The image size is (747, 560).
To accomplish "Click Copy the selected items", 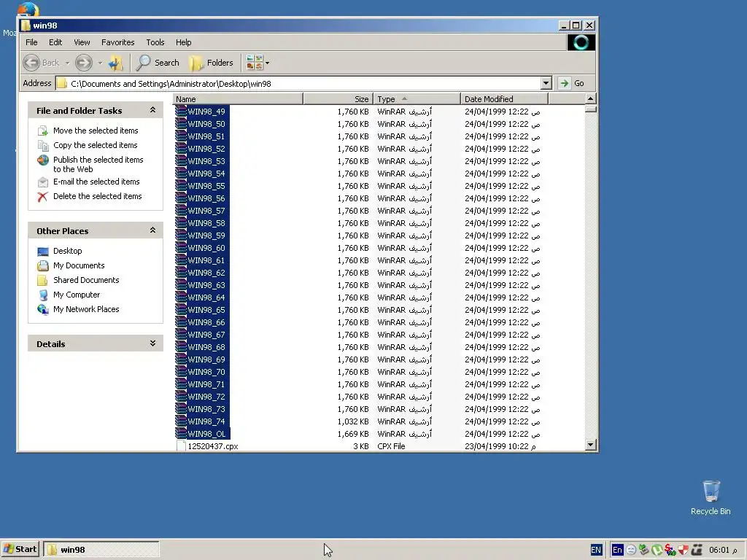I will [x=96, y=145].
